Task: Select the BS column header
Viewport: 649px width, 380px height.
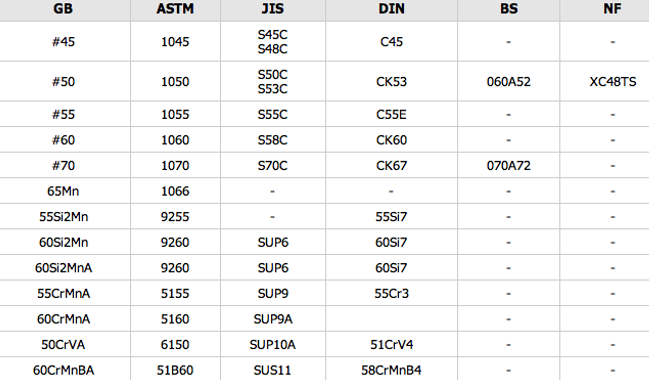Action: [509, 9]
